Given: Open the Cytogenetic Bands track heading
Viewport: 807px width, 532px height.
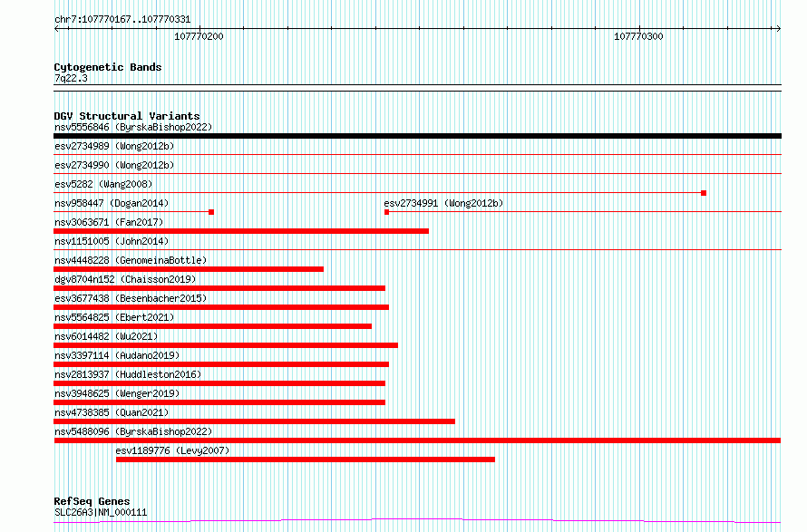Looking at the screenshot, I should (108, 67).
